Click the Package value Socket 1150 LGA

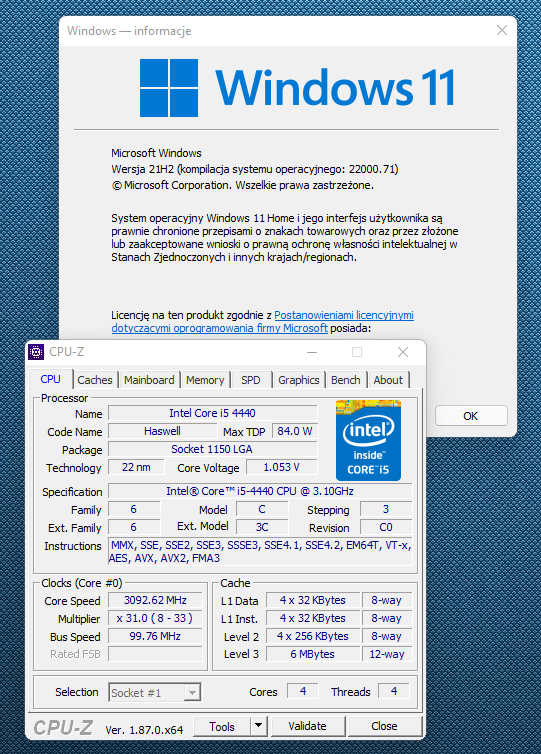click(x=213, y=449)
